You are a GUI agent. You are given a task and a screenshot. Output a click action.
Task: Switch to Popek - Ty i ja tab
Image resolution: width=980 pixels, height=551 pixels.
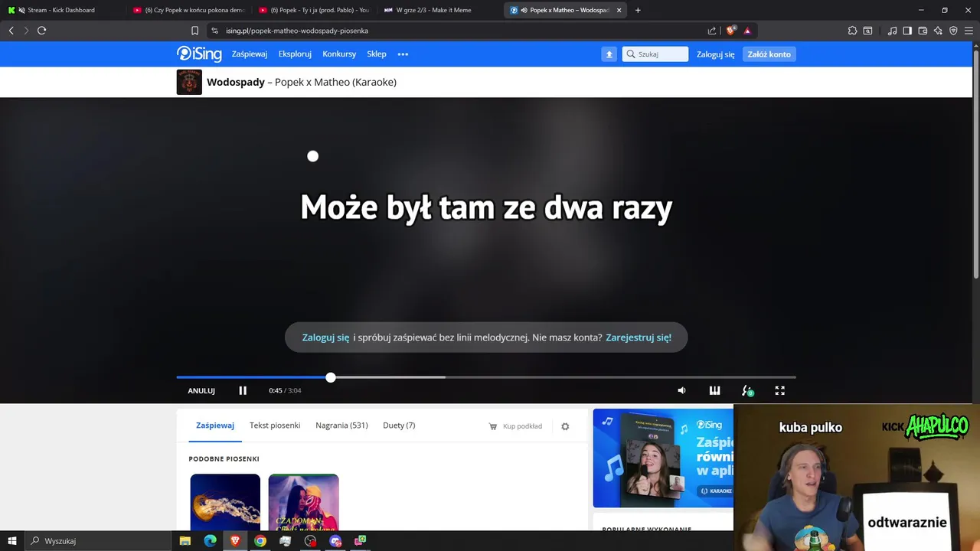[314, 10]
